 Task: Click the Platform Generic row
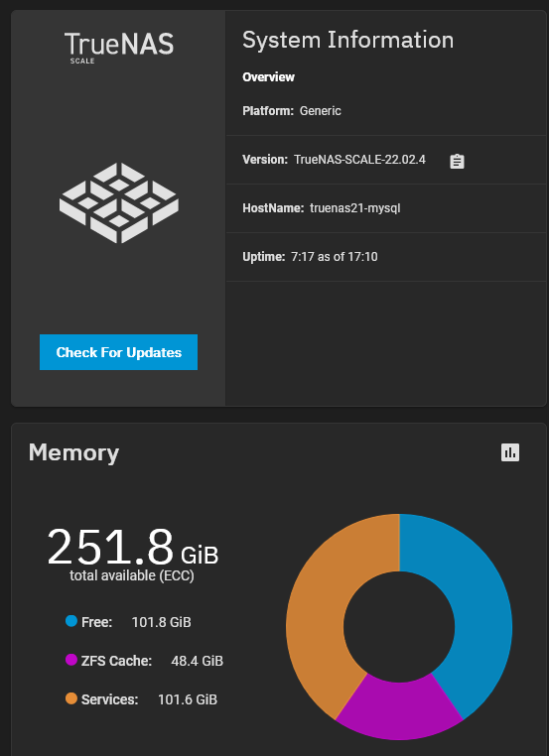tap(386, 111)
